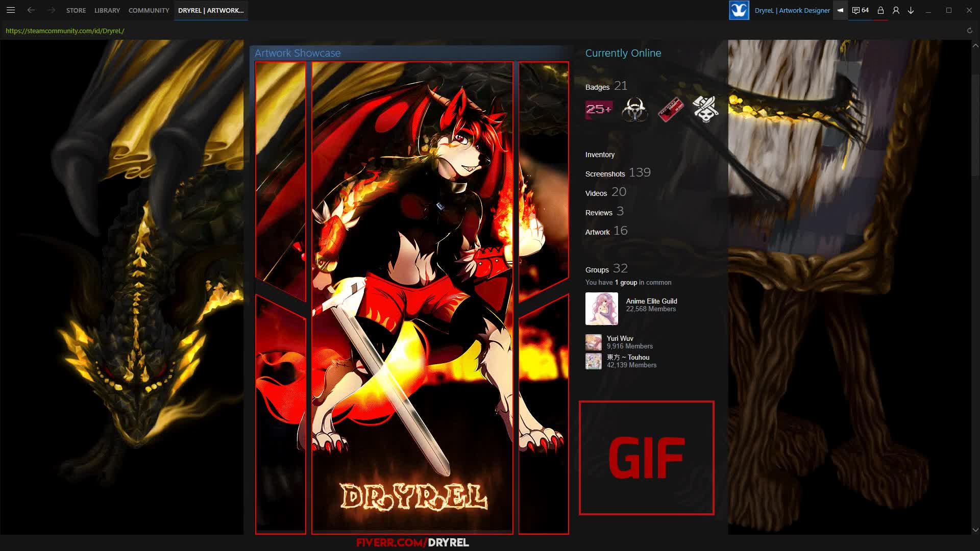Image resolution: width=980 pixels, height=551 pixels.
Task: Open the COMMUNITY tab in Steam
Action: point(149,10)
